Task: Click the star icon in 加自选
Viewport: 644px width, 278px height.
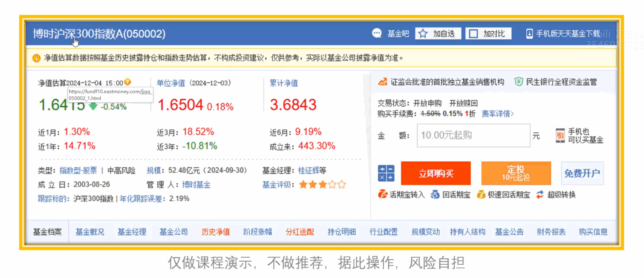Action: [x=423, y=34]
